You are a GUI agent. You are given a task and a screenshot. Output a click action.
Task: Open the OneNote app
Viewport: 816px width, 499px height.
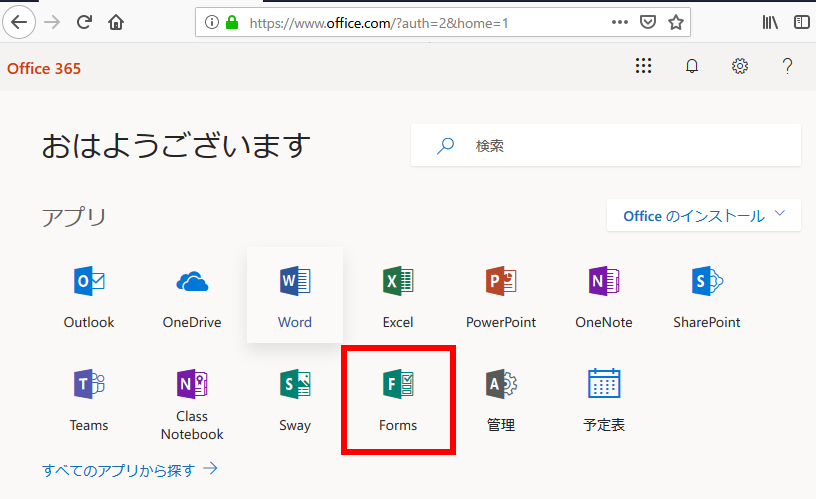click(x=604, y=295)
